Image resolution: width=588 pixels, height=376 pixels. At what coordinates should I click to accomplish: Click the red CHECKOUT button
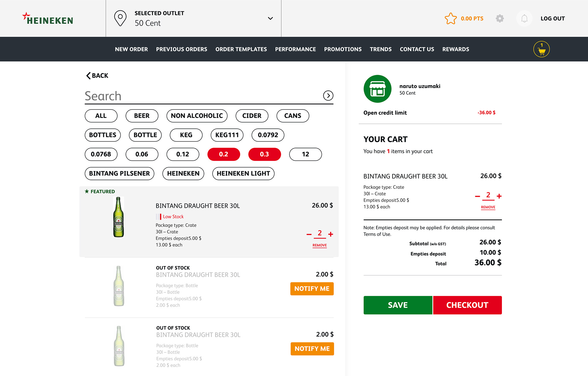pos(467,305)
